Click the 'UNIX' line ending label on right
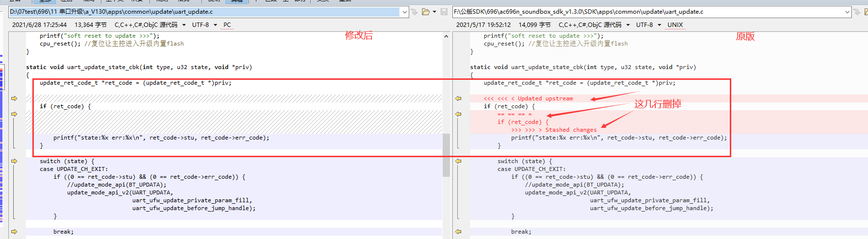 point(675,25)
